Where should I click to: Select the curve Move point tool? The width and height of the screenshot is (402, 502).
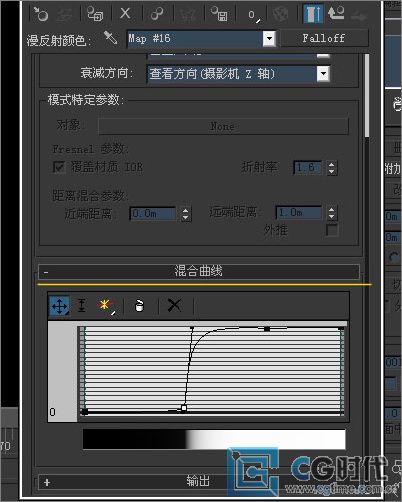pos(59,306)
